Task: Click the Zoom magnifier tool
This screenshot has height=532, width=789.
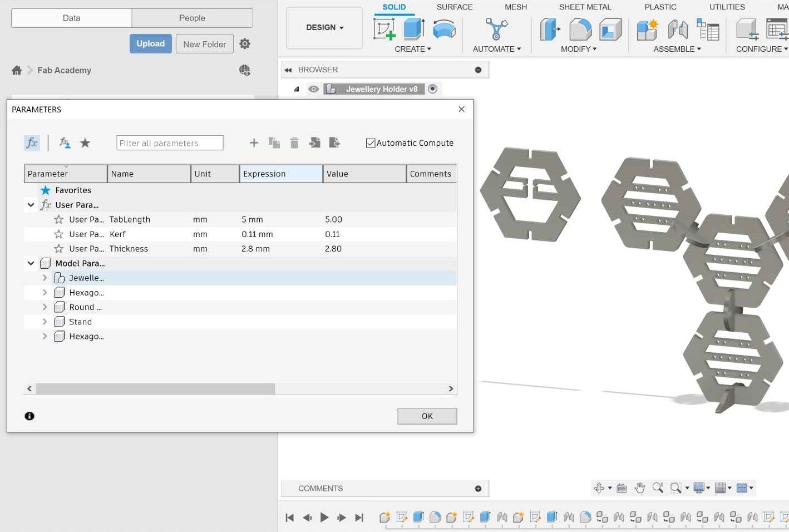Action: [658, 488]
